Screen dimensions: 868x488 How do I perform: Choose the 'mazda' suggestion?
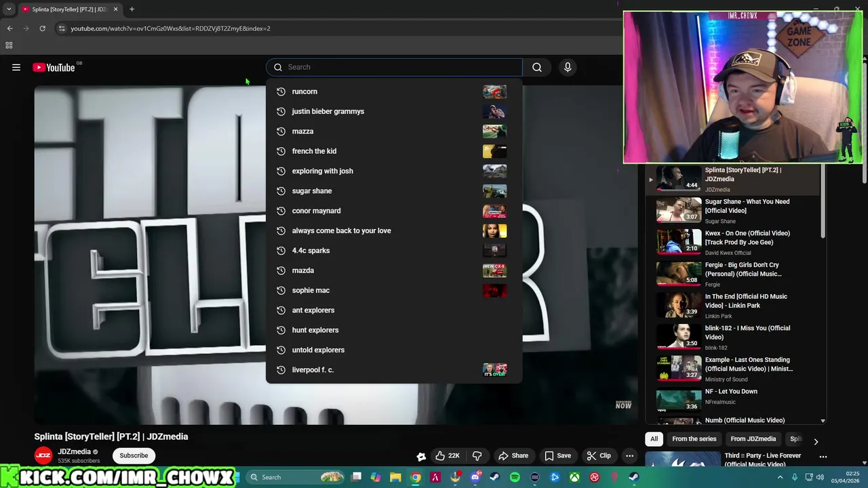tap(394, 270)
